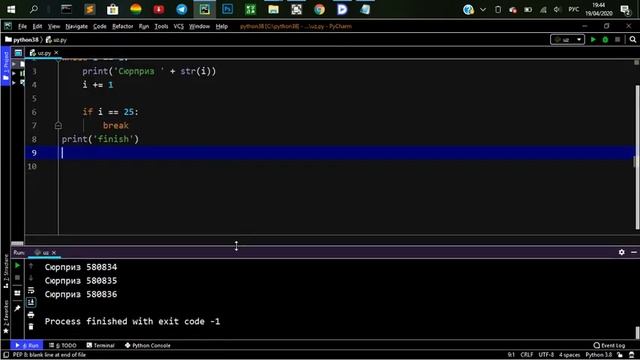Screen dimensions: 640x360
Task: Click the caret position indicator in status bar
Action: pos(511,355)
